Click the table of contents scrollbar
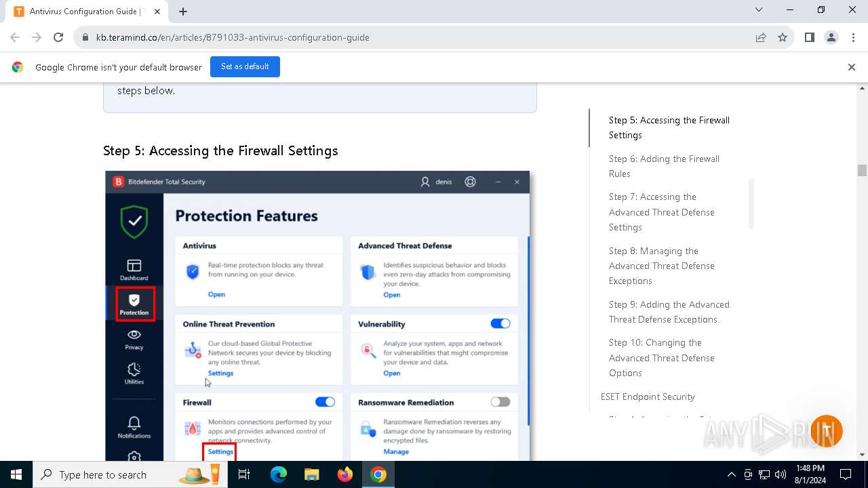Image resolution: width=868 pixels, height=488 pixels. 751,203
